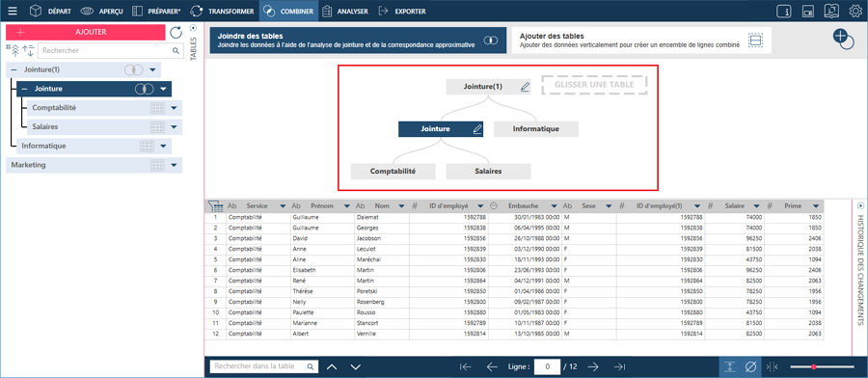Click the pencil edit icon on Jointure(1) node

point(525,87)
